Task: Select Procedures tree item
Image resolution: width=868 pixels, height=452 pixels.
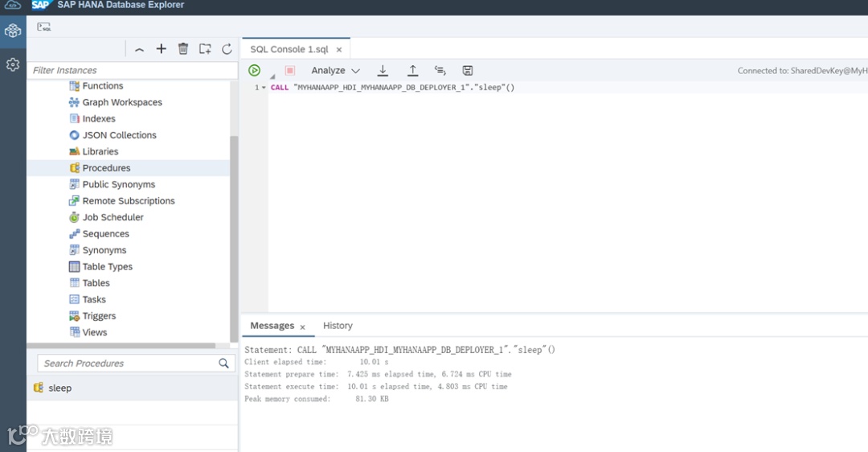Action: [x=106, y=168]
